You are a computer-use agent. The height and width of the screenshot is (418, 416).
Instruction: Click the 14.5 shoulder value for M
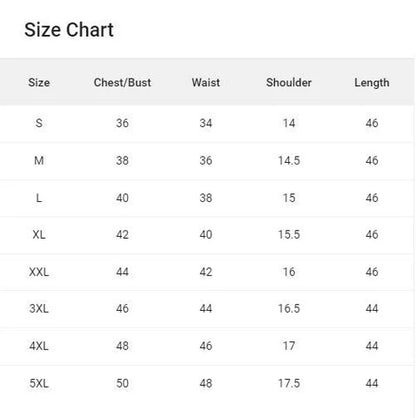coord(289,161)
